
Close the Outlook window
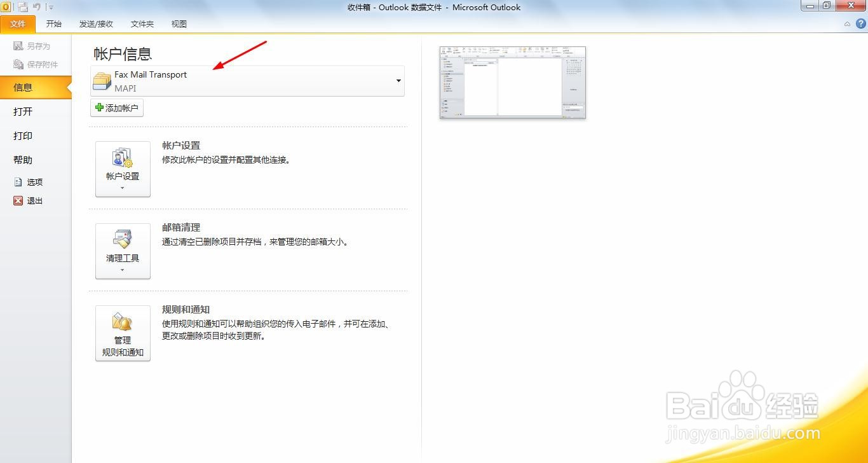[851, 5]
